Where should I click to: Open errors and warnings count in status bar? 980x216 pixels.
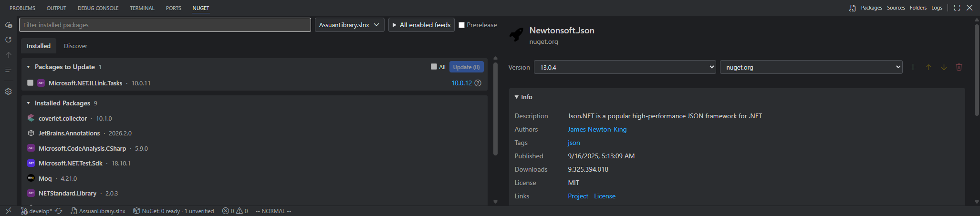(x=235, y=211)
